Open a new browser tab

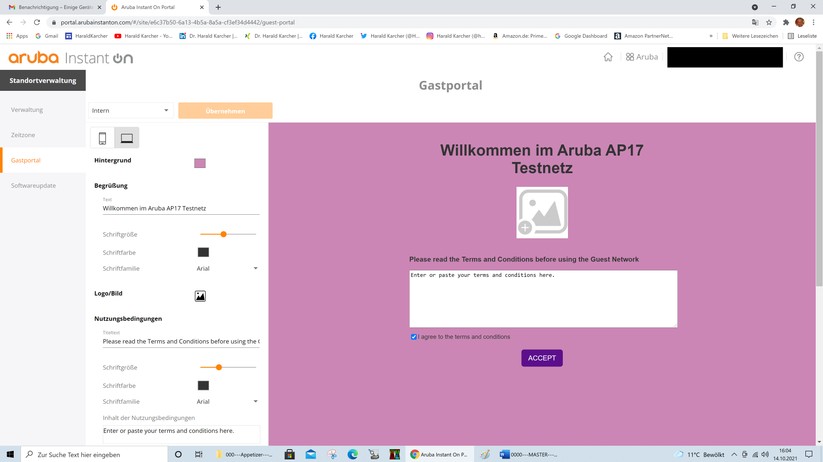(218, 7)
